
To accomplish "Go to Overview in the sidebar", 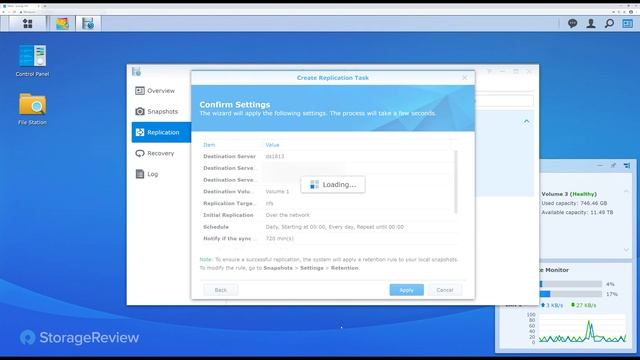I will pos(161,91).
